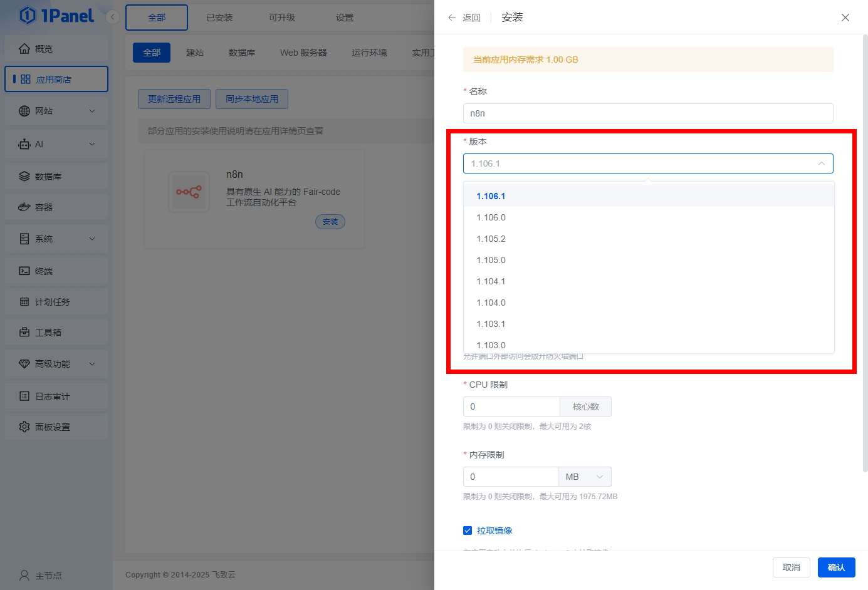Viewport: 868px width, 590px height.
Task: Click 同步本地应用 button
Action: coord(252,99)
